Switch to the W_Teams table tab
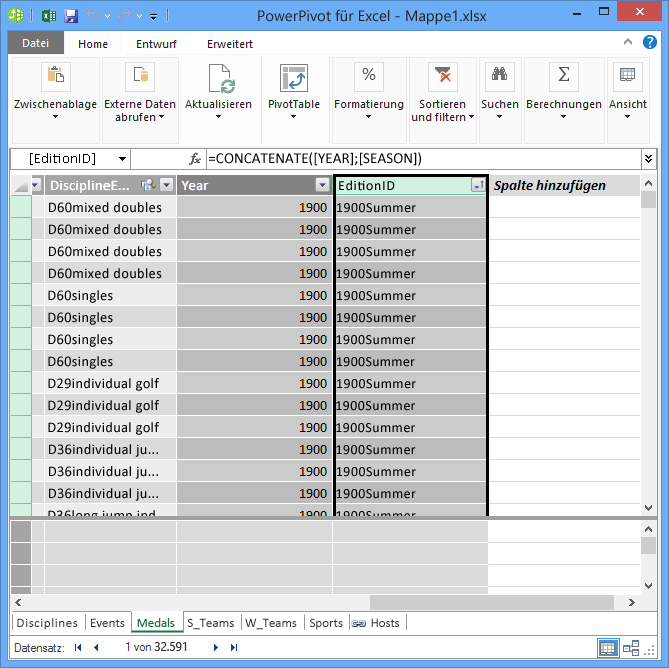Image resolution: width=669 pixels, height=668 pixels. pos(271,623)
